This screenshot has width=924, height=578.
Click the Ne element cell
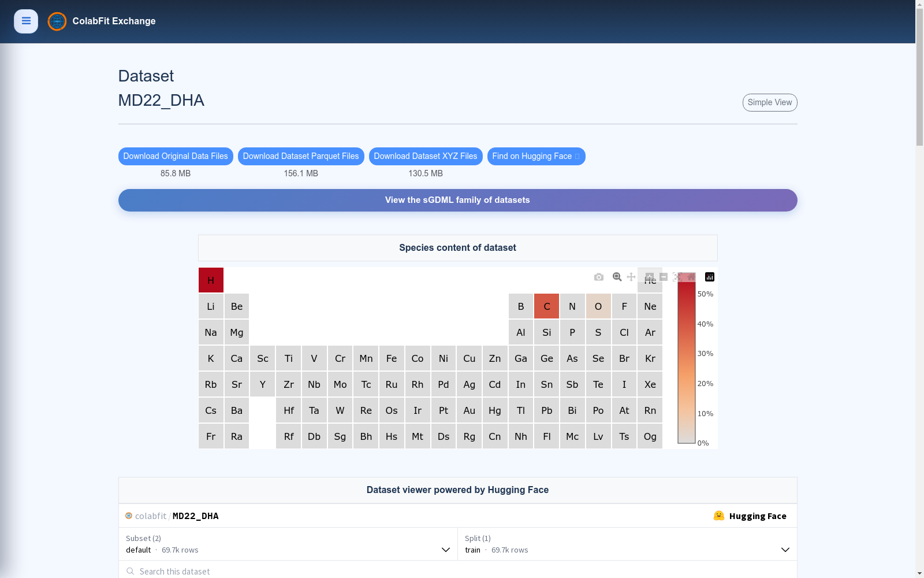(x=650, y=306)
